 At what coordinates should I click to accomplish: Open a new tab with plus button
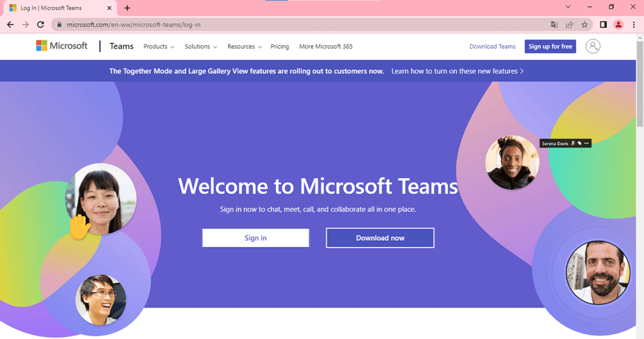click(127, 8)
